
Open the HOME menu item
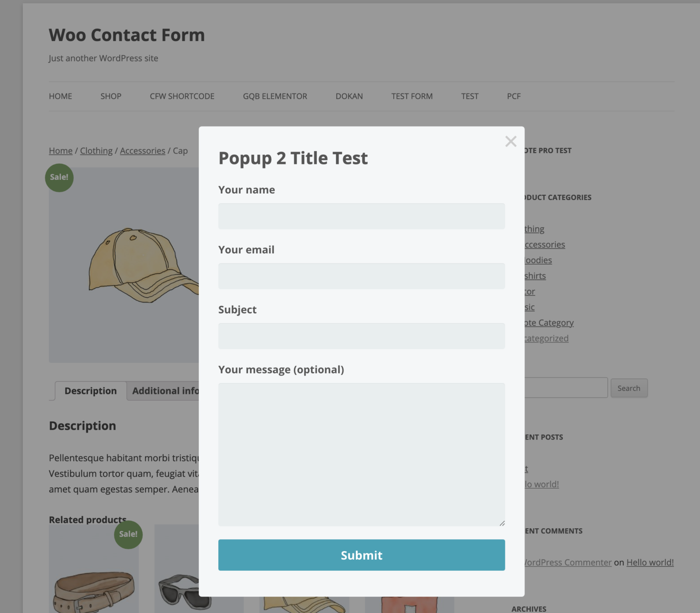[61, 97]
